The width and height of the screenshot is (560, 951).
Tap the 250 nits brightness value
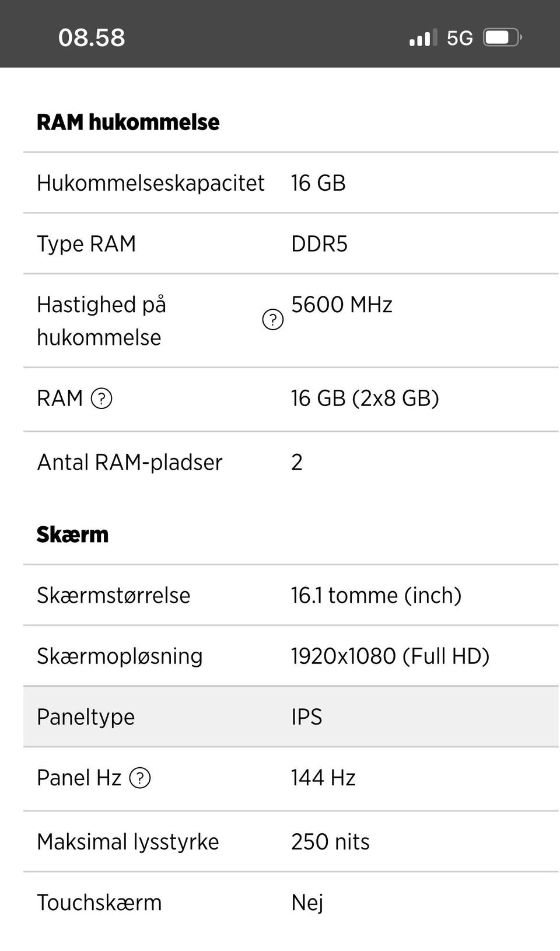(x=330, y=842)
